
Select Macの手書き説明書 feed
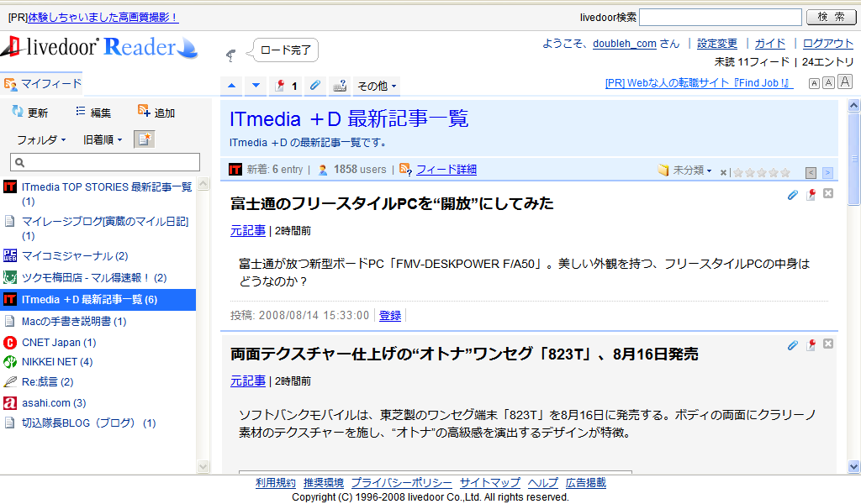pos(98,321)
